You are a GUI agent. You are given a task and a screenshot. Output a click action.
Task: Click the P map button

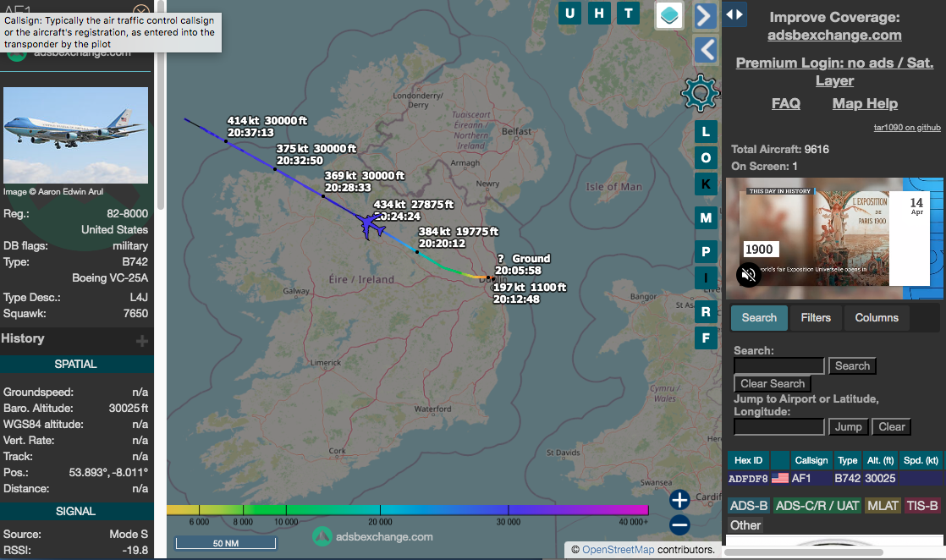point(706,251)
